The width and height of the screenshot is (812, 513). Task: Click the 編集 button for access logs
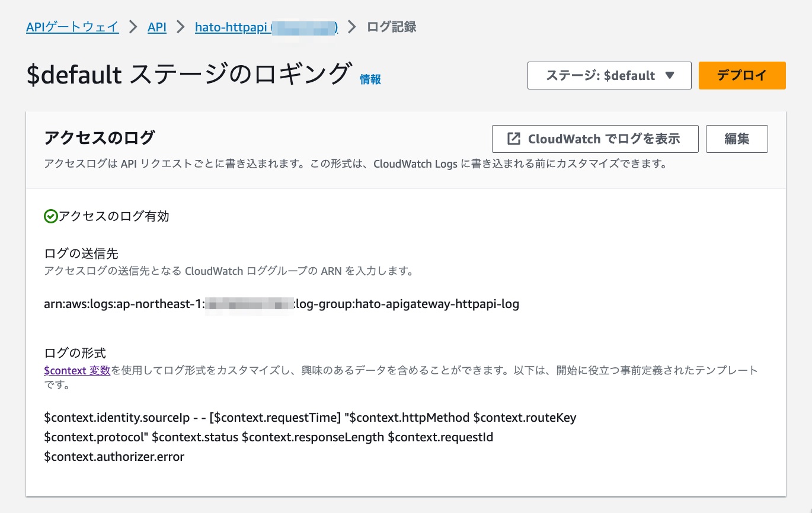pyautogui.click(x=737, y=139)
